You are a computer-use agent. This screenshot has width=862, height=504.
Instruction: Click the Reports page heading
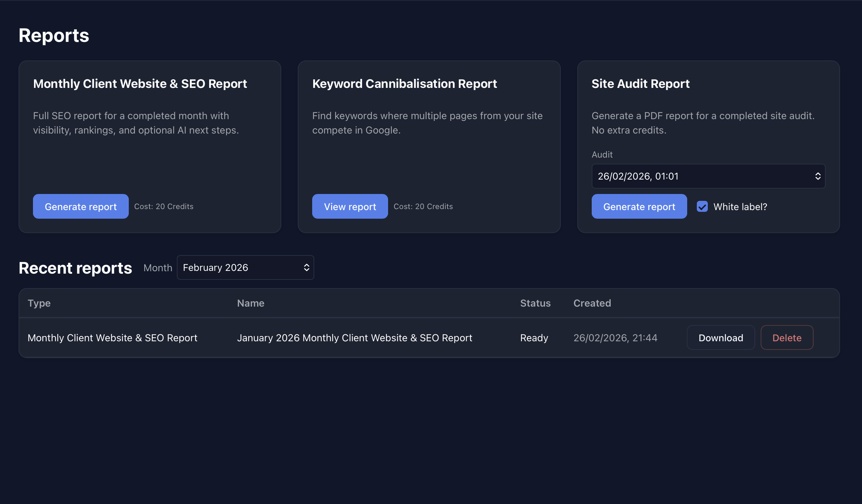pos(54,35)
